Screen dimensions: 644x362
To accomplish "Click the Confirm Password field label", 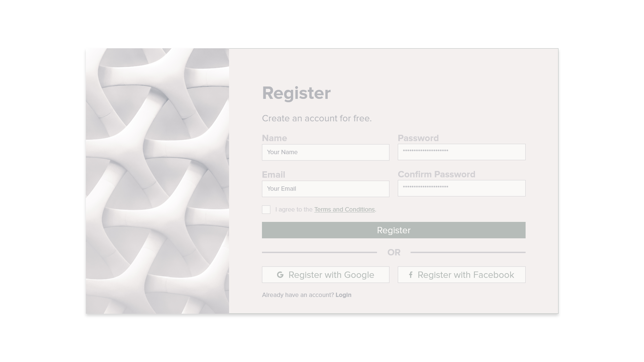I will 436,174.
